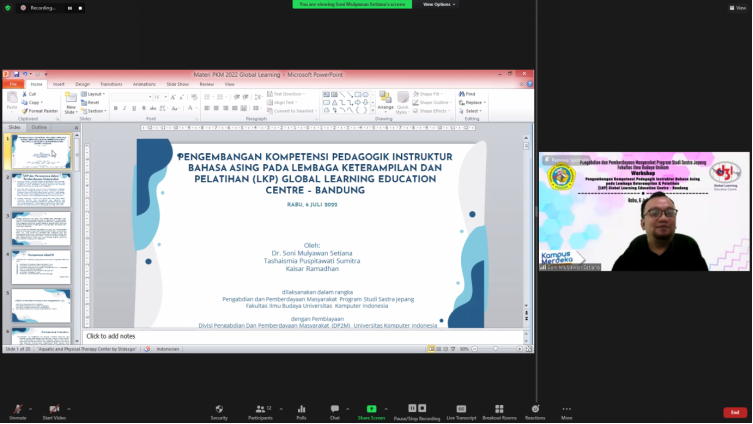
Task: Open the More options in Zoom toolbar
Action: click(x=567, y=412)
